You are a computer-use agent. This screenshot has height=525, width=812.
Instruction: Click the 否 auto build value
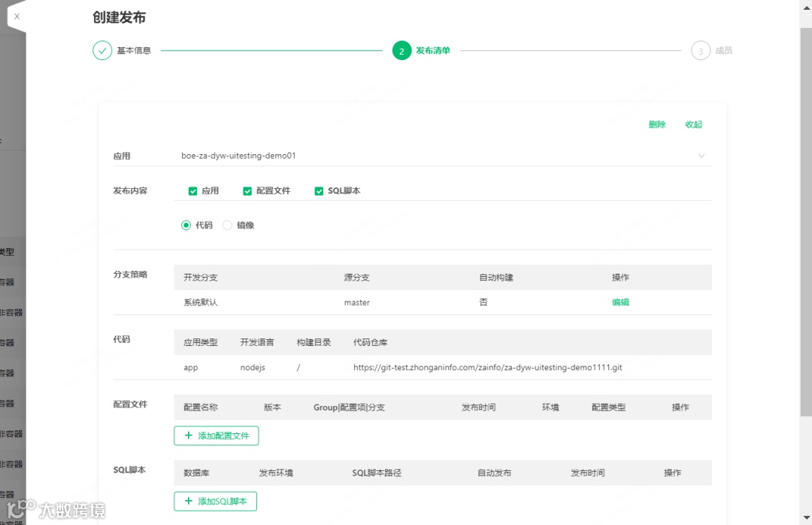[483, 302]
